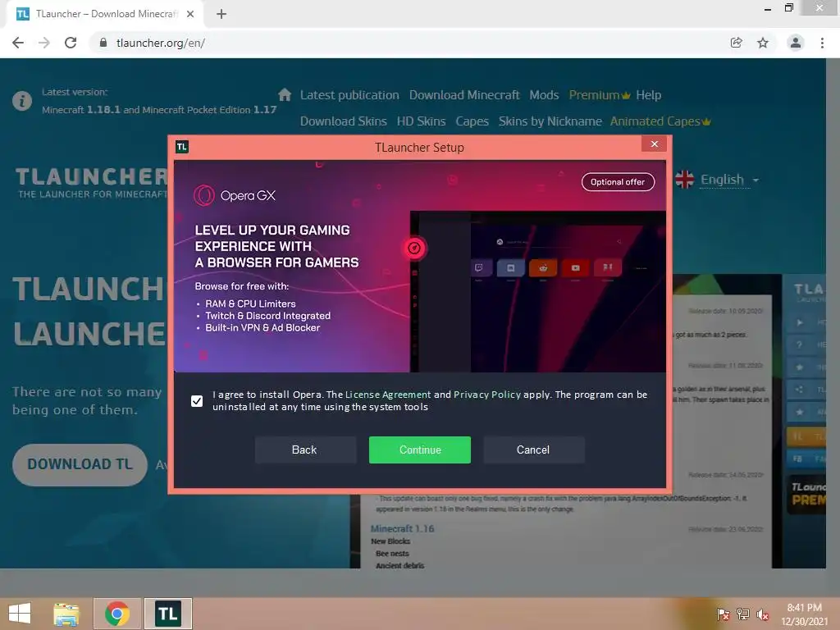Bookmark this page with the star
Viewport: 840px width, 630px height.
point(763,43)
